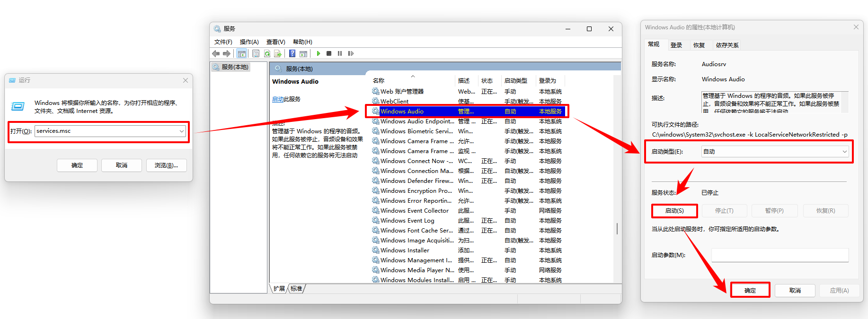The height and width of the screenshot is (319, 868).
Task: Switch to the 登录 tab in properties
Action: pos(676,45)
